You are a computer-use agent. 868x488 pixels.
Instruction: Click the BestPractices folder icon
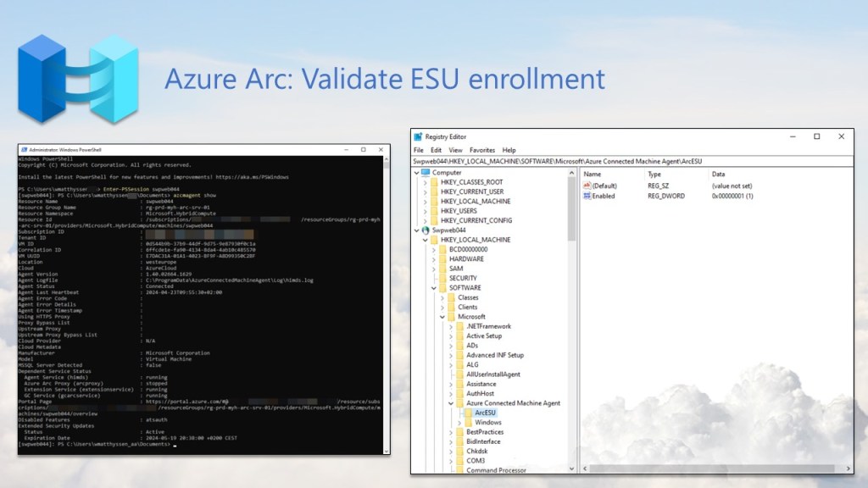pyautogui.click(x=459, y=432)
